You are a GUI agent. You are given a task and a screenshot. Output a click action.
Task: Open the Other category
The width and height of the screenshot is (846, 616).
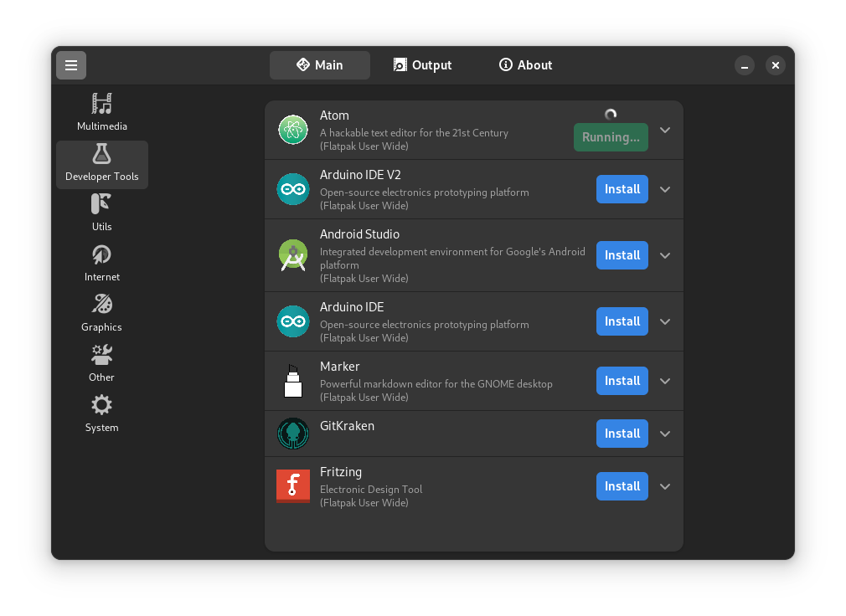pos(101,364)
